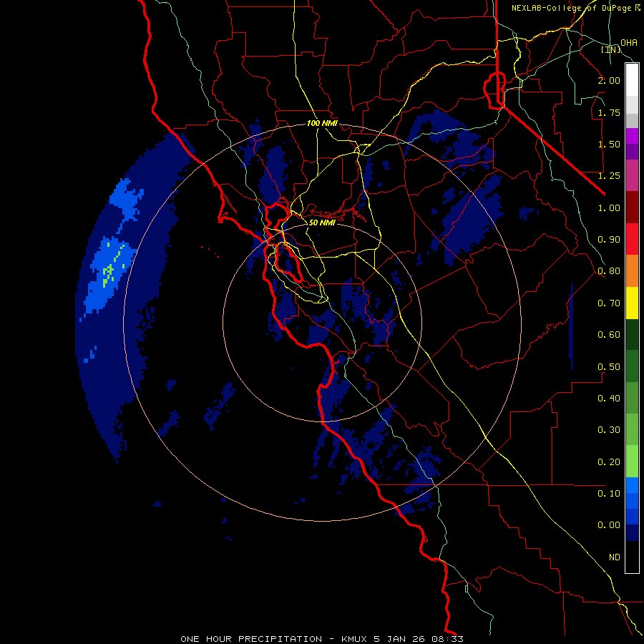The image size is (644, 644).
Task: Pick the bright red swatch above 0.90
Action: tap(632, 239)
